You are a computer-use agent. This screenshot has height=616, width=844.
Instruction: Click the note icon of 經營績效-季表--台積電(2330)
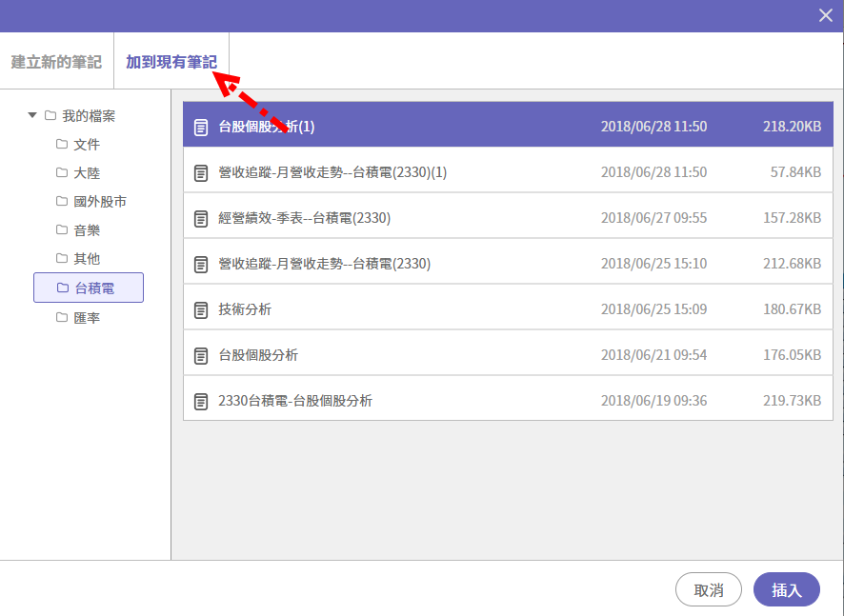click(x=201, y=218)
